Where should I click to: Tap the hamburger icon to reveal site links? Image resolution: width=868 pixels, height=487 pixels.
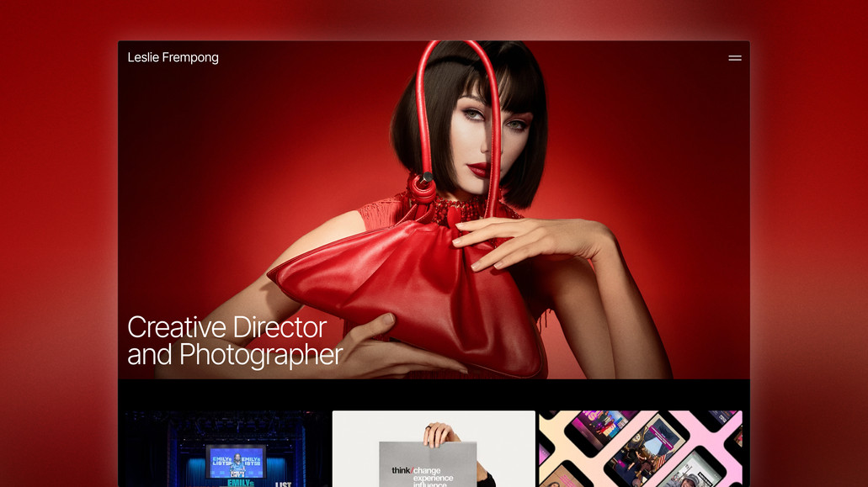click(734, 57)
